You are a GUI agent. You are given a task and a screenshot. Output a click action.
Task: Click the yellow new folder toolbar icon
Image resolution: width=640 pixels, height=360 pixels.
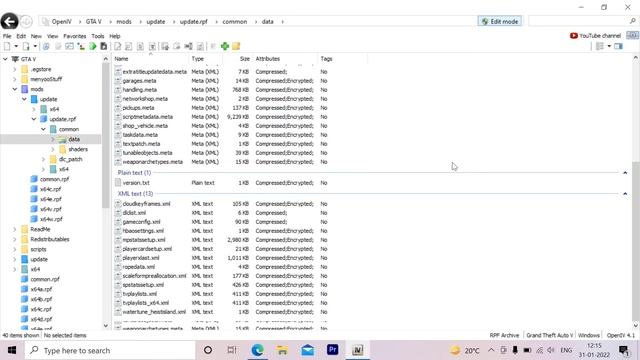pos(236,47)
